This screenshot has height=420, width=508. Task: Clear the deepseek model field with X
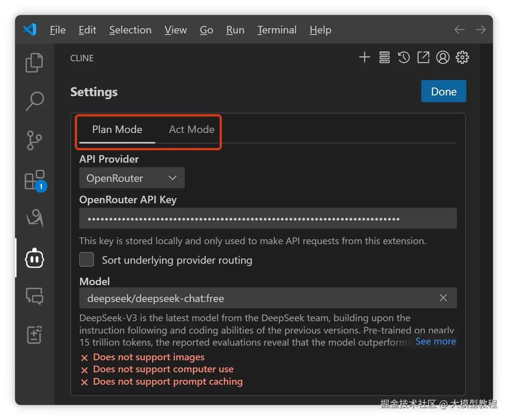tap(443, 298)
